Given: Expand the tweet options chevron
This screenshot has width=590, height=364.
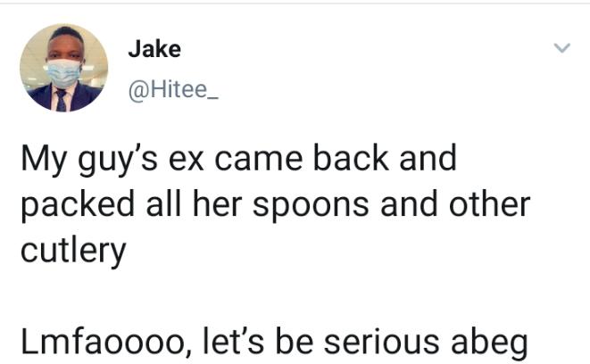Looking at the screenshot, I should tap(561, 47).
